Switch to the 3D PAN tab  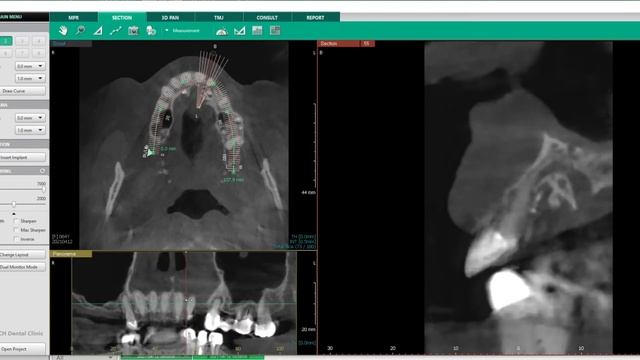click(170, 18)
